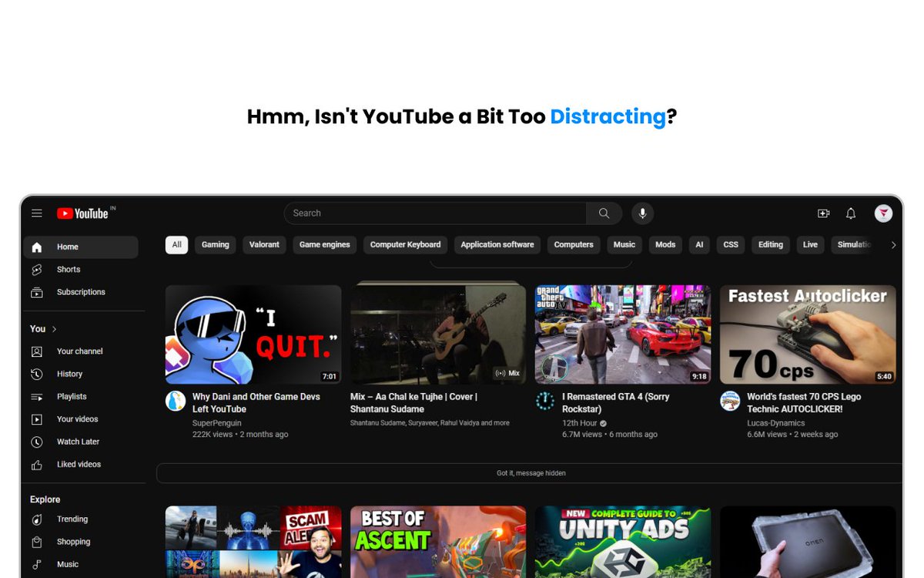Viewport: 924px width, 578px height.
Task: Open title Why Dani and Other Game Devs
Action: 256,403
